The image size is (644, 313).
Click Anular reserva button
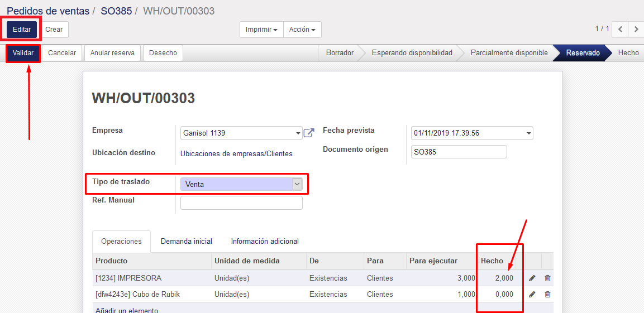[x=112, y=53]
